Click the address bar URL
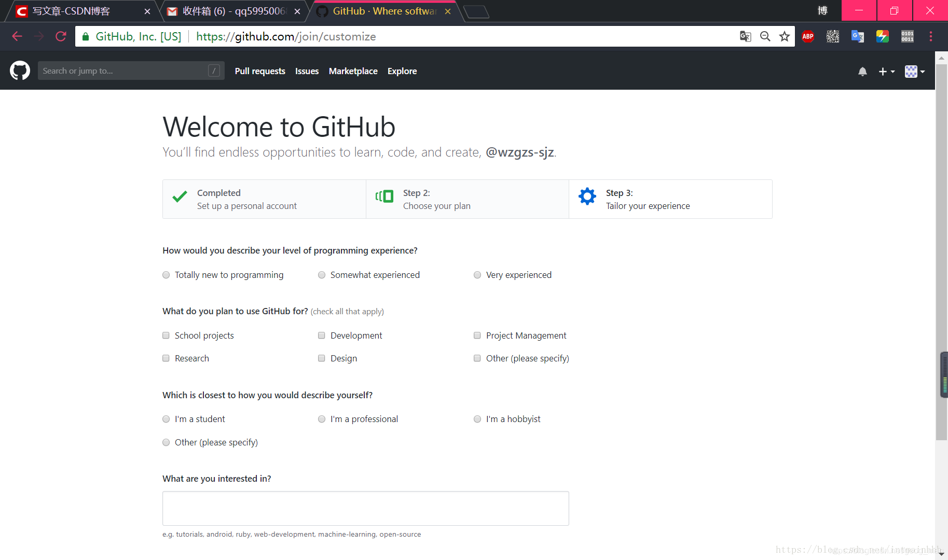The width and height of the screenshot is (948, 560). (x=286, y=36)
